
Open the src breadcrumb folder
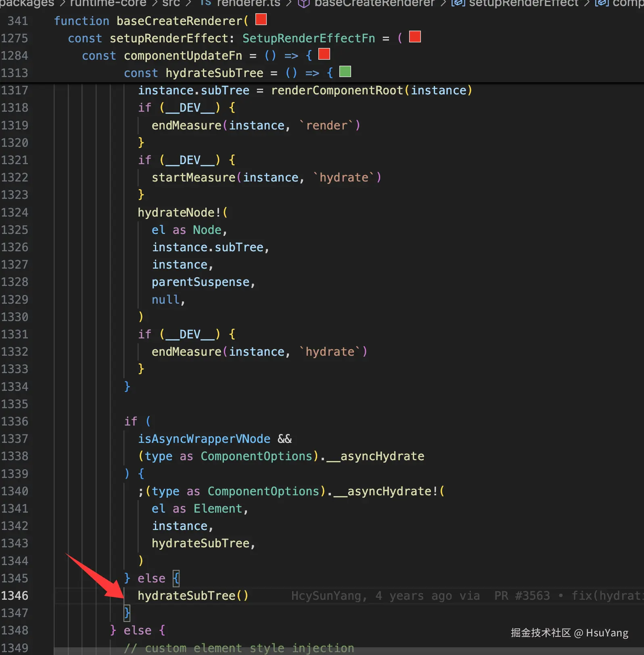[171, 3]
